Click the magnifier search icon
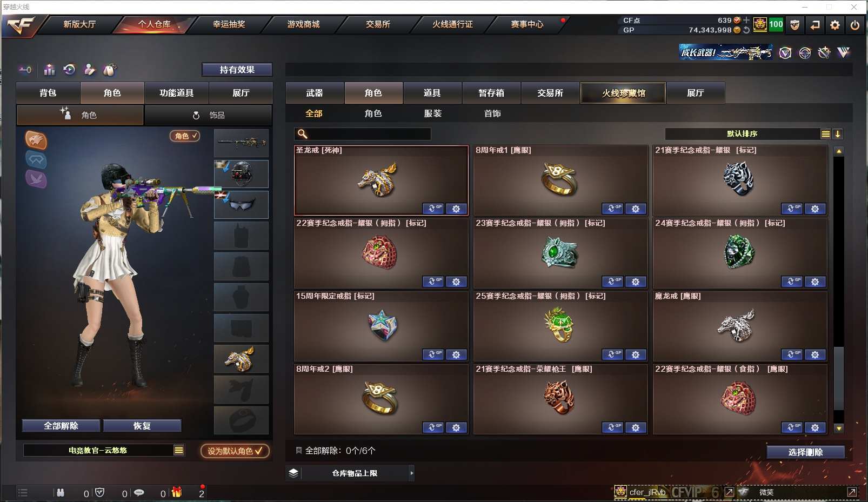868x502 pixels. click(x=303, y=134)
